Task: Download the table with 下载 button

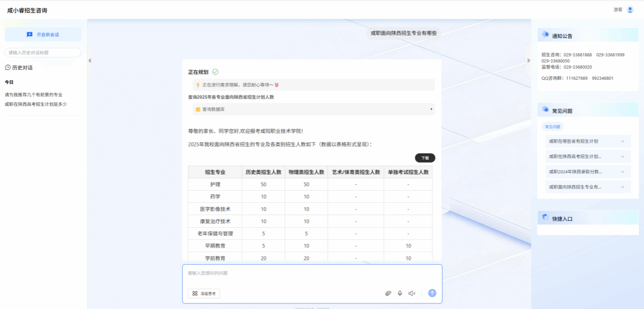Action: [425, 158]
